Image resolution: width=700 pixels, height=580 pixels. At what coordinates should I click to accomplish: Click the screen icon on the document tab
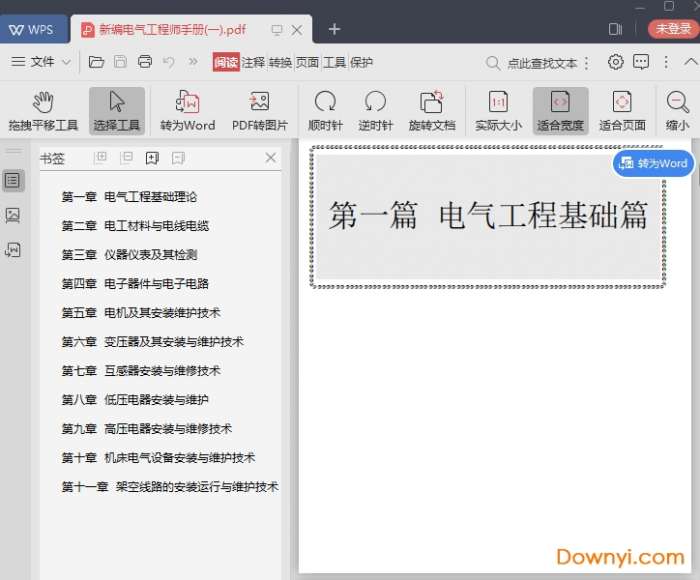point(277,30)
